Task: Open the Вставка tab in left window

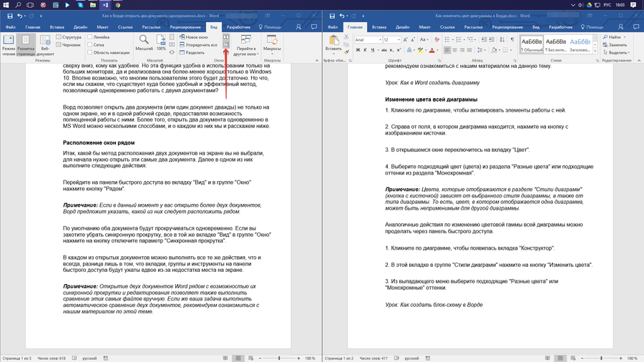Action: tap(57, 27)
